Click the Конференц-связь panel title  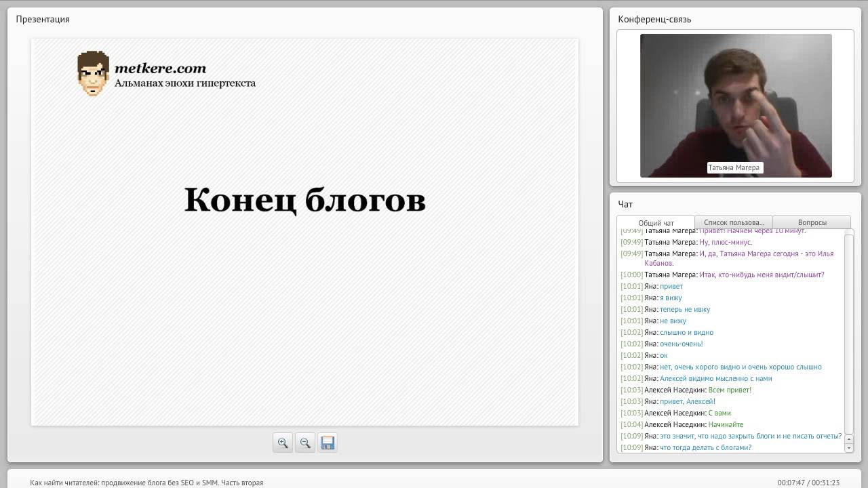654,19
